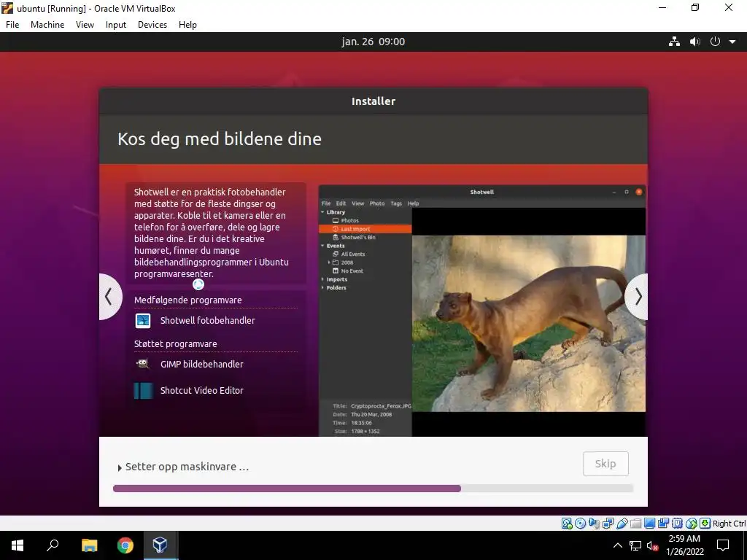Viewport: 747px width, 560px height.
Task: Open Windows taskbar search
Action: [53, 545]
